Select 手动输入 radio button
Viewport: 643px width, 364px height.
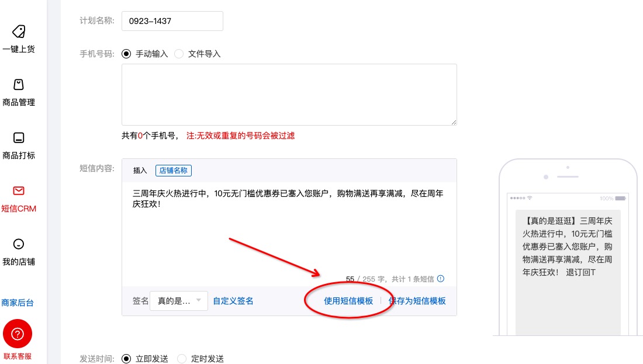(126, 54)
